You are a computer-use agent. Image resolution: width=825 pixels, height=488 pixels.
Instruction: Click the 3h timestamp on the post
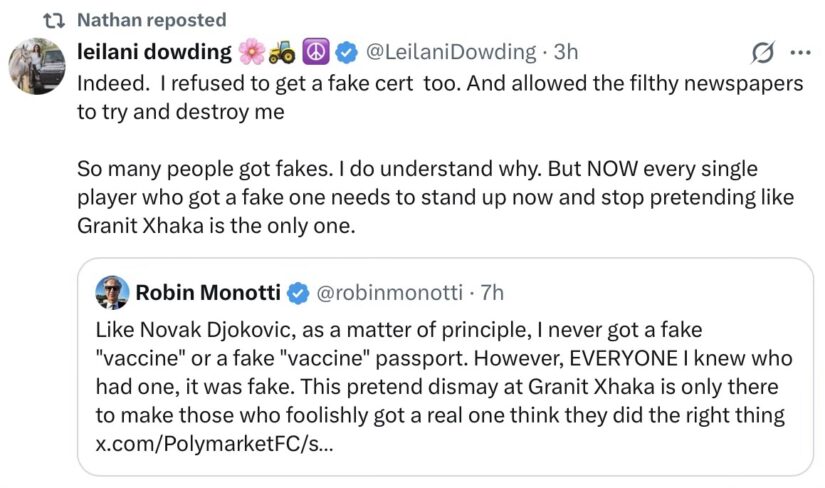[x=566, y=52]
